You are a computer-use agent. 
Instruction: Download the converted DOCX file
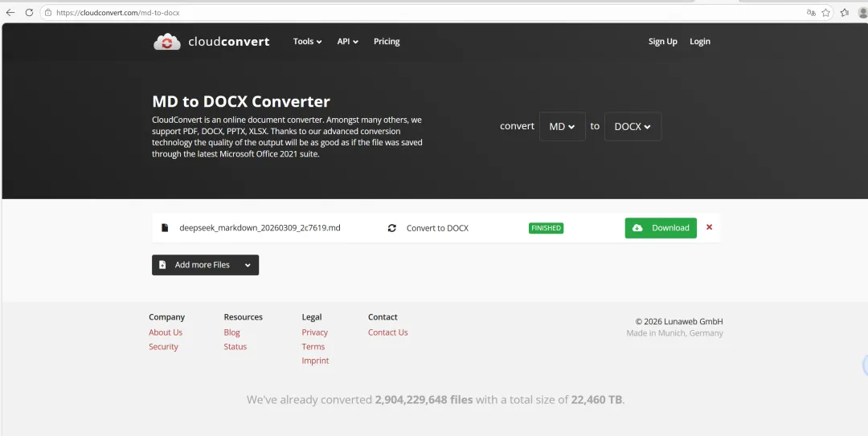click(x=661, y=228)
